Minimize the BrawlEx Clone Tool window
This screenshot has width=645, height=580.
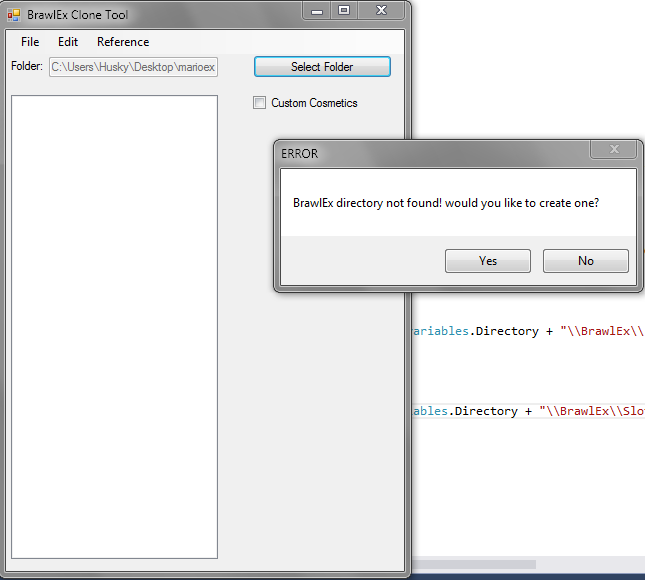point(316,11)
